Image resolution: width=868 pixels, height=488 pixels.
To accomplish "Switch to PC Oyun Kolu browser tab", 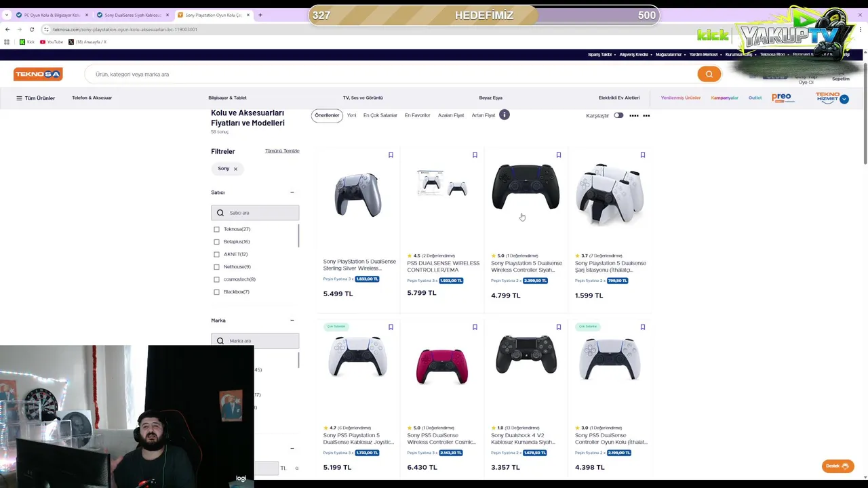I will tap(52, 15).
